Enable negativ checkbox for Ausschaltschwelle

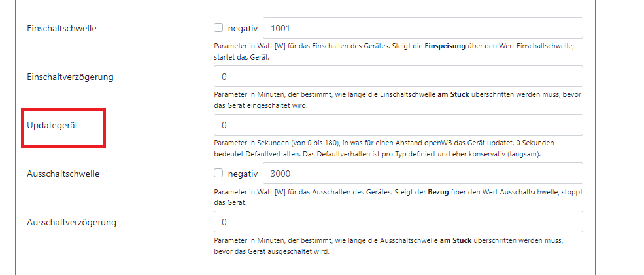point(218,174)
